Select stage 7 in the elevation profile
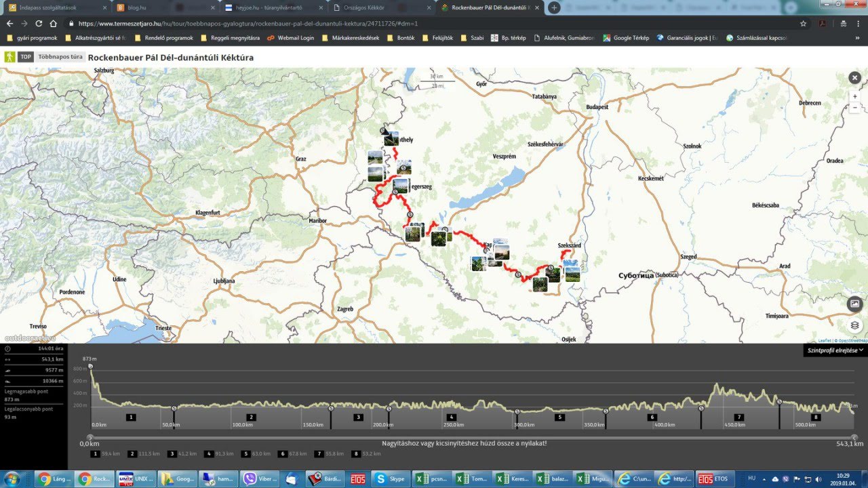Viewport: 868px width, 488px height. [x=738, y=417]
